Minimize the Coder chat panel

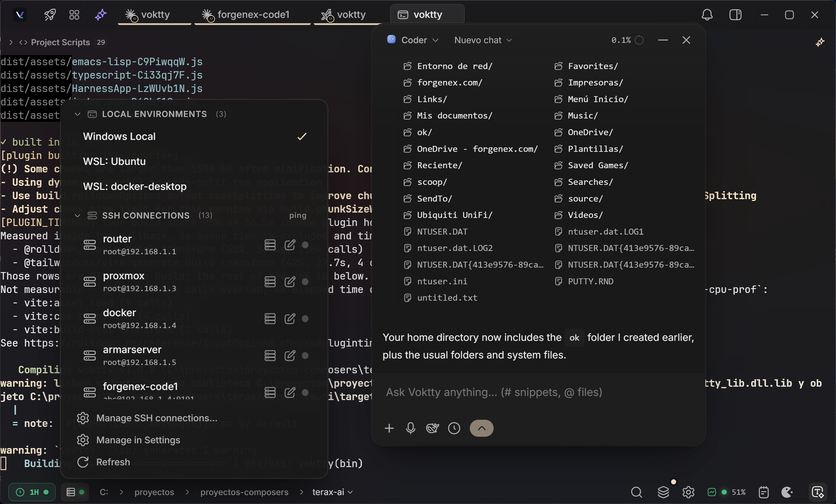coord(663,40)
